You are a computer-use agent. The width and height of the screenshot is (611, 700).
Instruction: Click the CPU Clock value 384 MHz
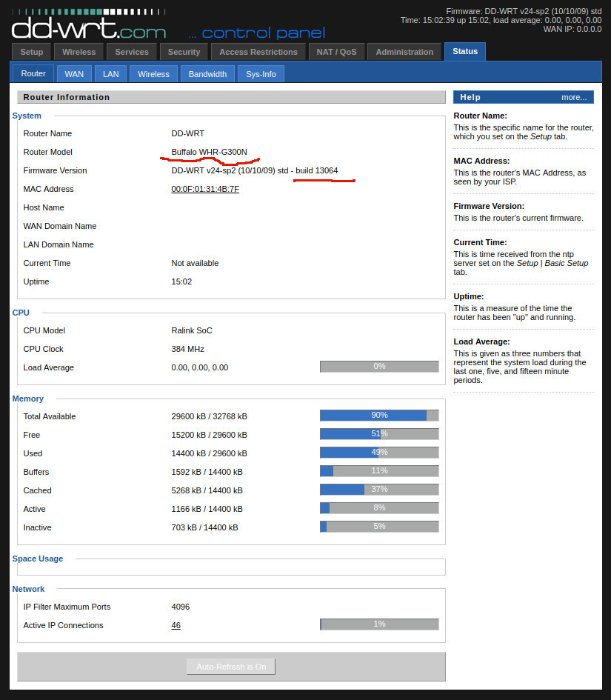click(x=187, y=349)
